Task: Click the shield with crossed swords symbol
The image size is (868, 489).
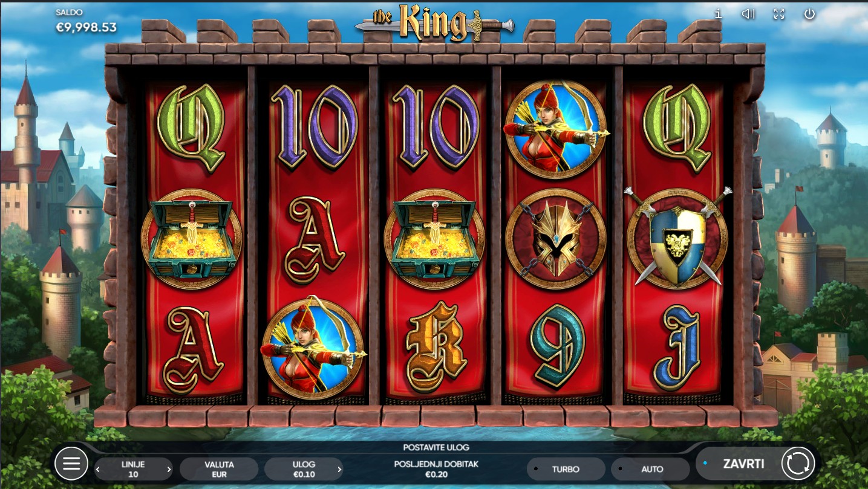Action: click(x=677, y=236)
